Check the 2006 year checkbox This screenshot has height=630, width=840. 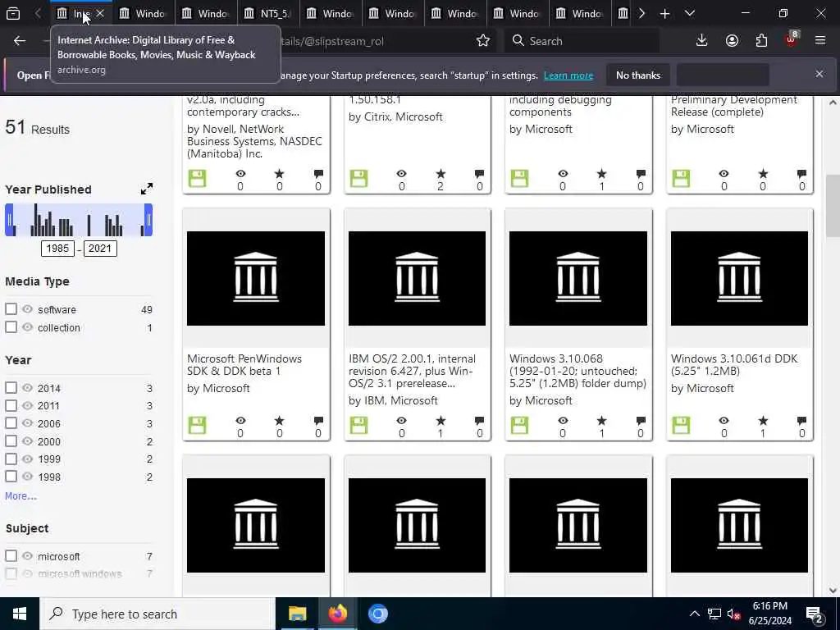[x=11, y=422]
